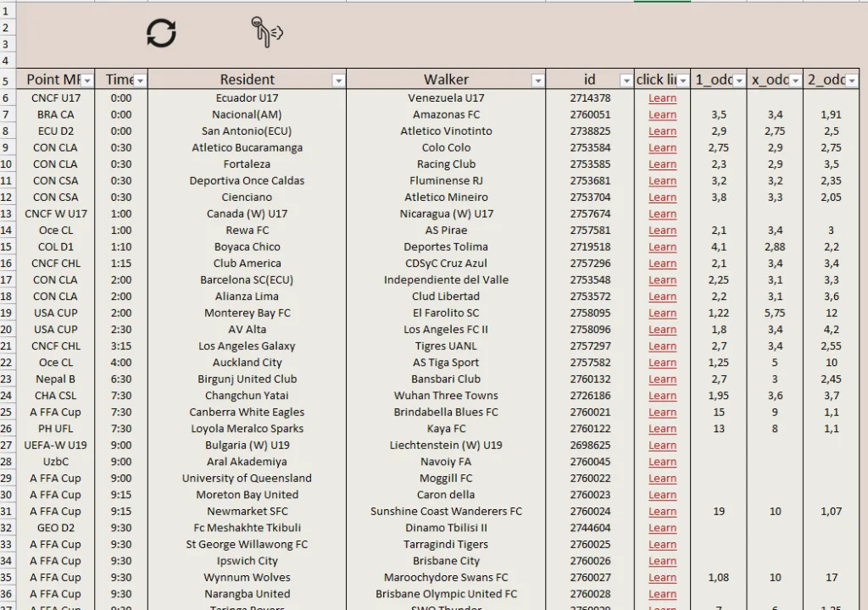Open Learn link for Nacional(AM) row

662,114
